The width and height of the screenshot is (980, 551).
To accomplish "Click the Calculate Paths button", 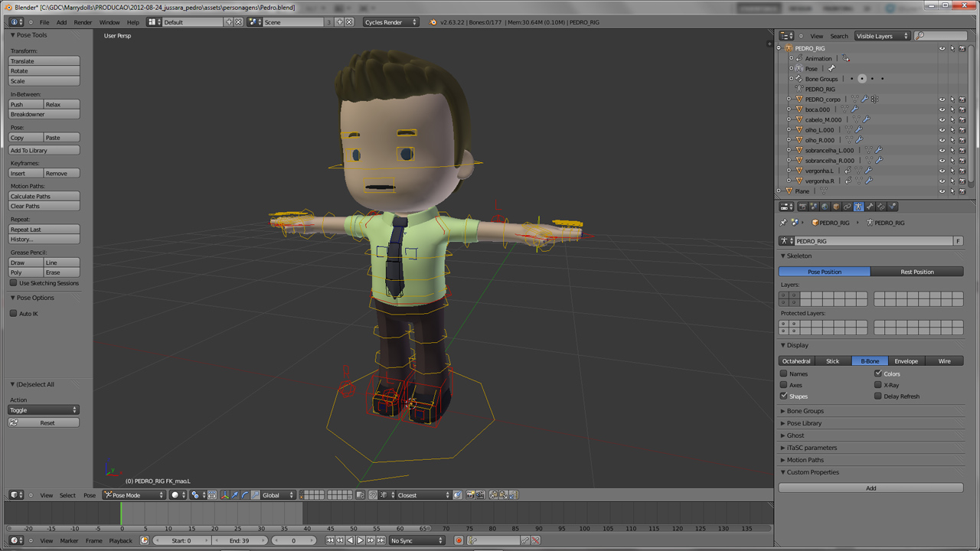I will (44, 197).
